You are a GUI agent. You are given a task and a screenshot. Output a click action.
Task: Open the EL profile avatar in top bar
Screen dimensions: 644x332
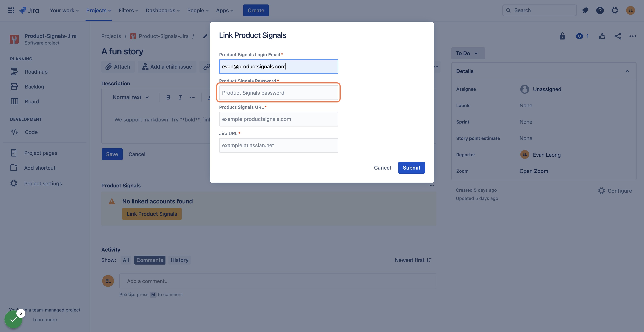[631, 10]
